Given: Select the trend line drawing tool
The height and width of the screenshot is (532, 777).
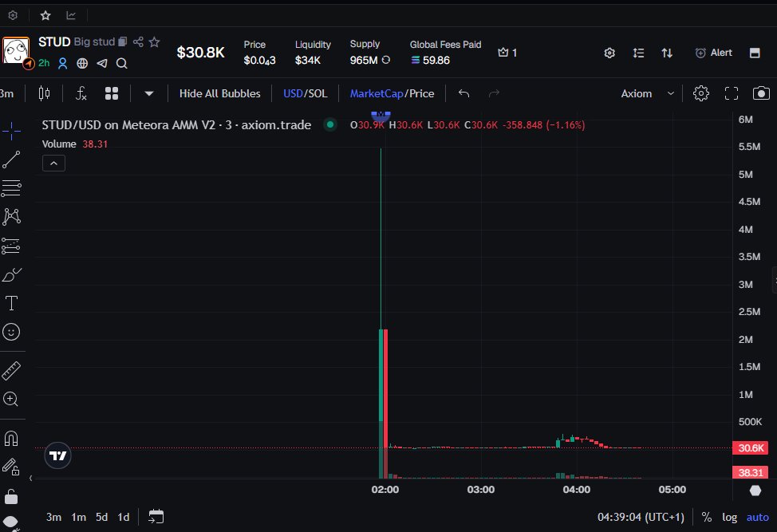Looking at the screenshot, I should 11,160.
